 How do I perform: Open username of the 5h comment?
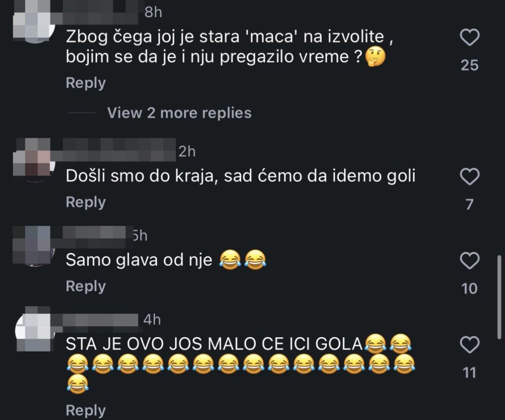[x=93, y=237]
